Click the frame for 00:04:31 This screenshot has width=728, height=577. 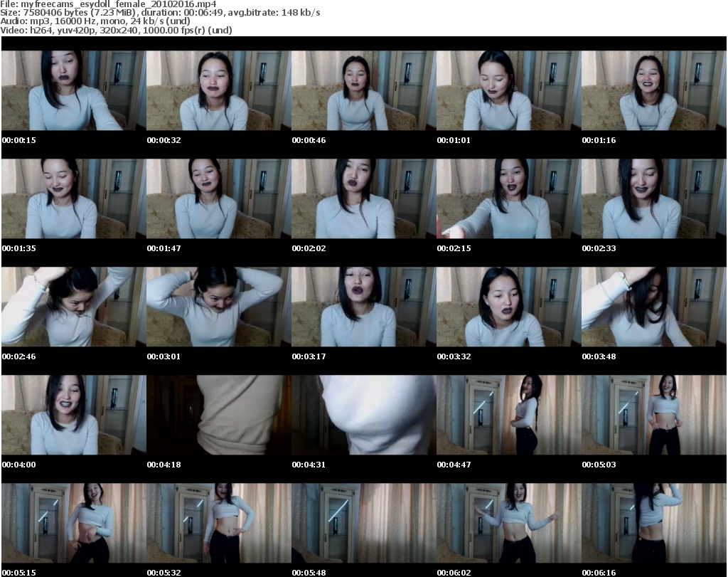363,415
